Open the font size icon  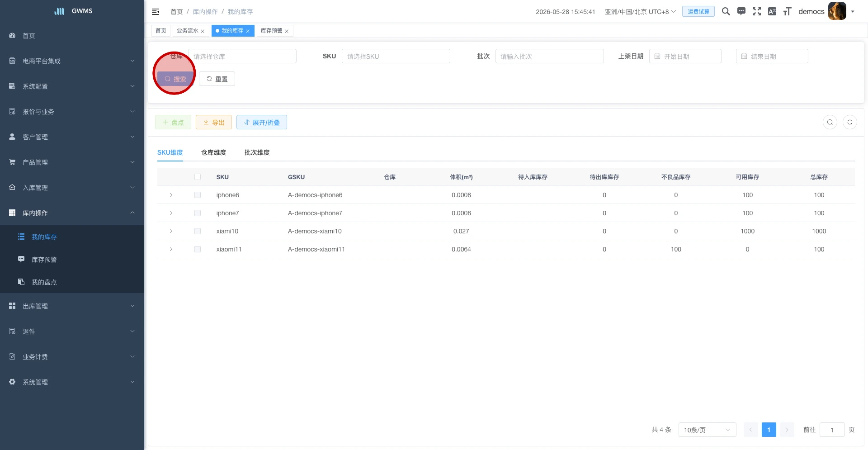(788, 11)
